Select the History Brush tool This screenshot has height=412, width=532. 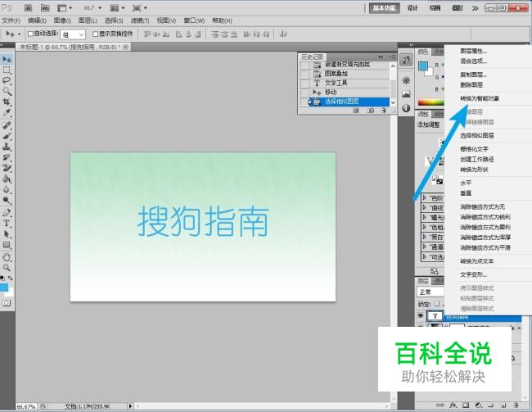[x=7, y=157]
